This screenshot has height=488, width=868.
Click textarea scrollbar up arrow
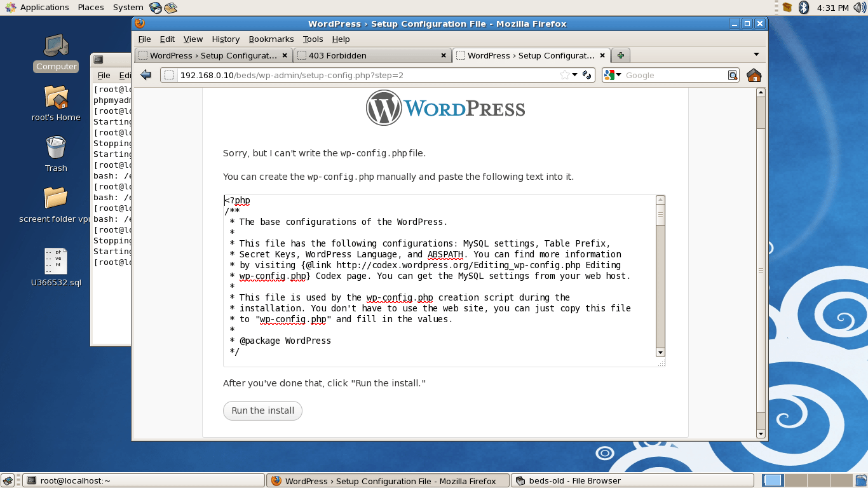[x=660, y=200]
